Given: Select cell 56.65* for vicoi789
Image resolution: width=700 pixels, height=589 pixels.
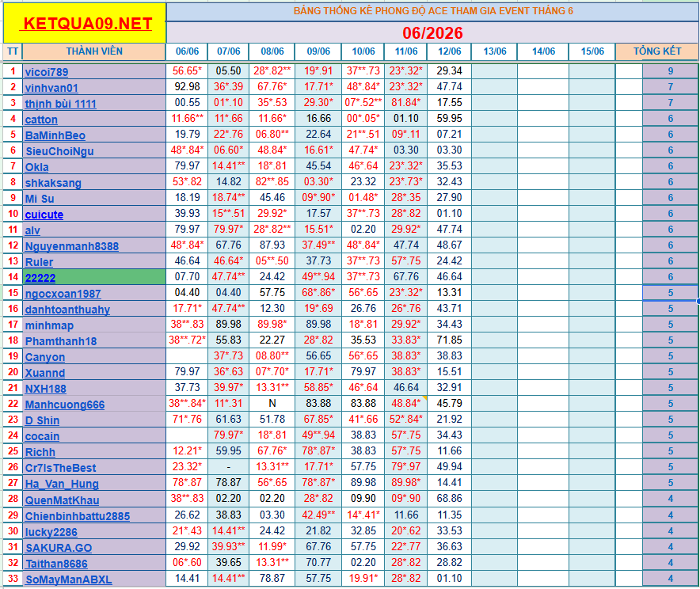Looking at the screenshot, I should click(187, 71).
